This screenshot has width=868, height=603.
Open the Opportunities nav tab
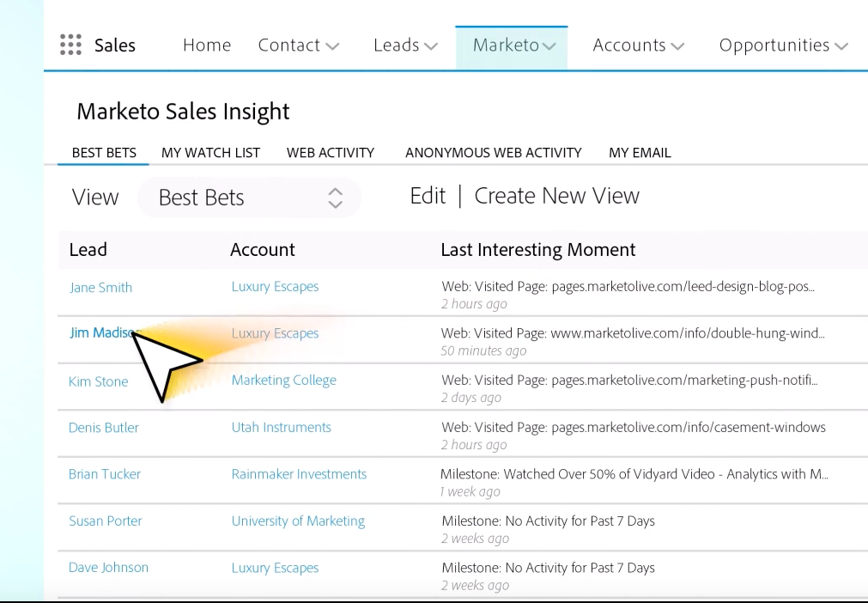(x=774, y=45)
